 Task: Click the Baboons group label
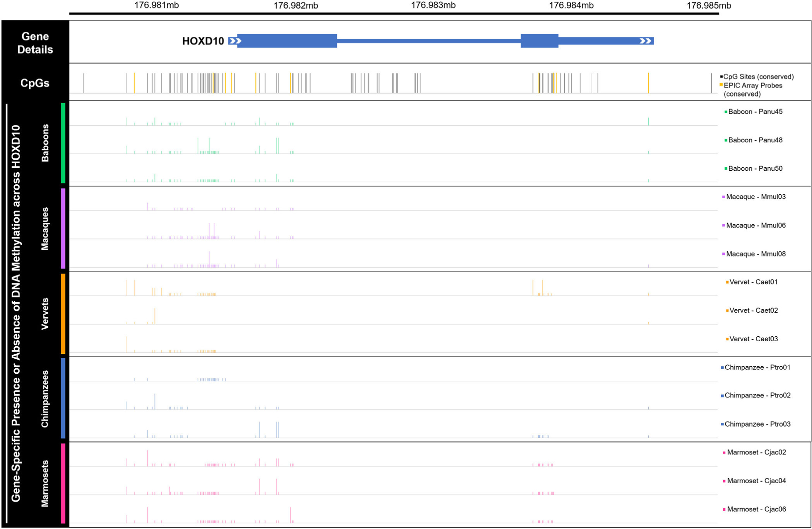click(45, 143)
